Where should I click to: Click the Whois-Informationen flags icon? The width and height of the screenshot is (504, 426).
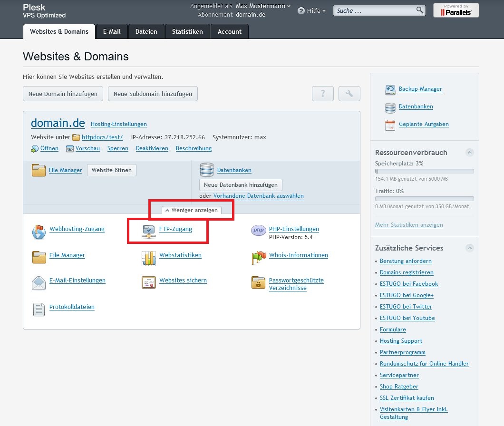click(258, 258)
